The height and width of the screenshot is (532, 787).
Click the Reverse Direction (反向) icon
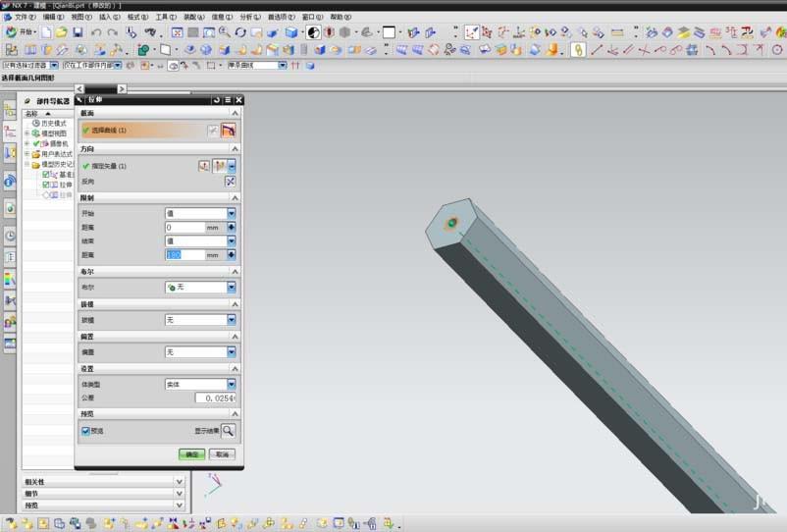coord(231,182)
